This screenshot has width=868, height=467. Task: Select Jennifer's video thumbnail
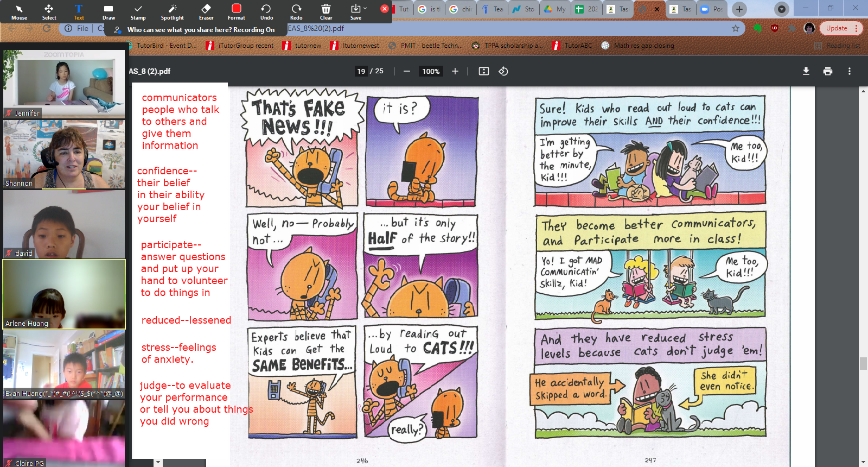pos(64,84)
